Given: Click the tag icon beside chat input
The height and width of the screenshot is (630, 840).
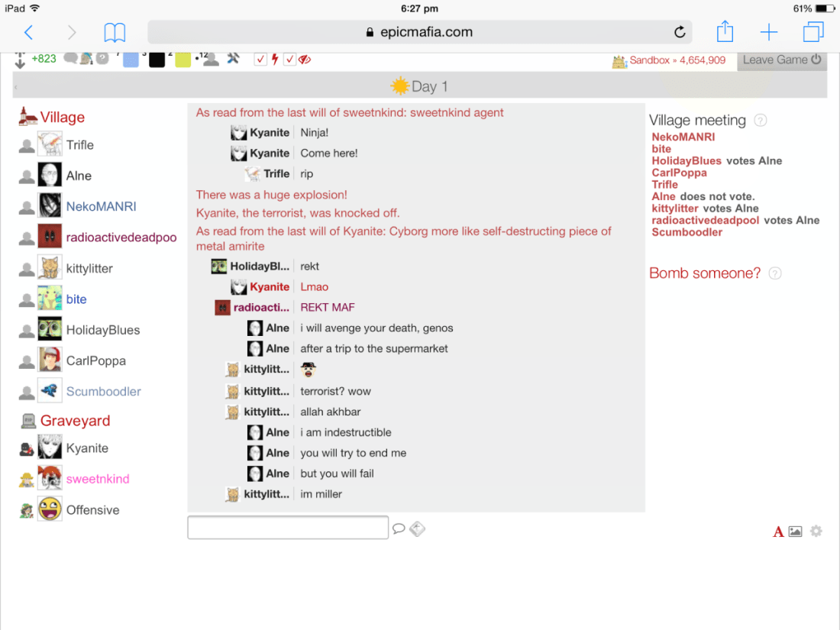Looking at the screenshot, I should tap(417, 528).
